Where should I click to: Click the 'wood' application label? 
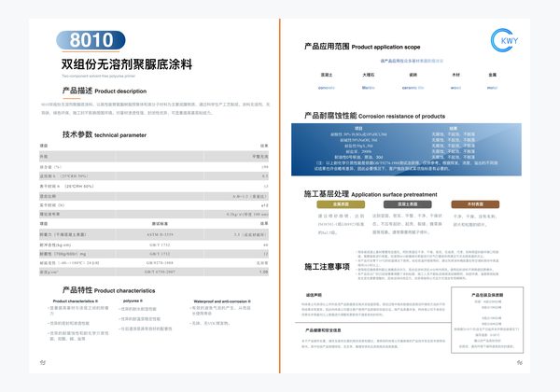click(x=455, y=88)
